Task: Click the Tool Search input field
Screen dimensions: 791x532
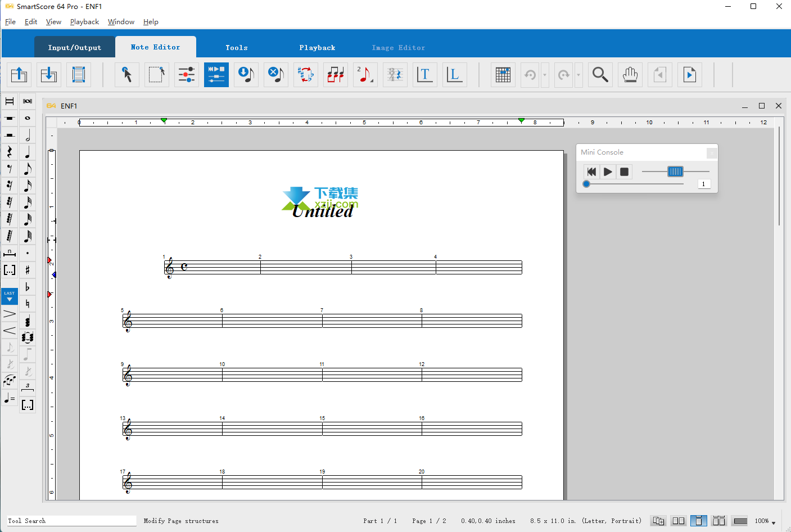Action: [x=71, y=521]
